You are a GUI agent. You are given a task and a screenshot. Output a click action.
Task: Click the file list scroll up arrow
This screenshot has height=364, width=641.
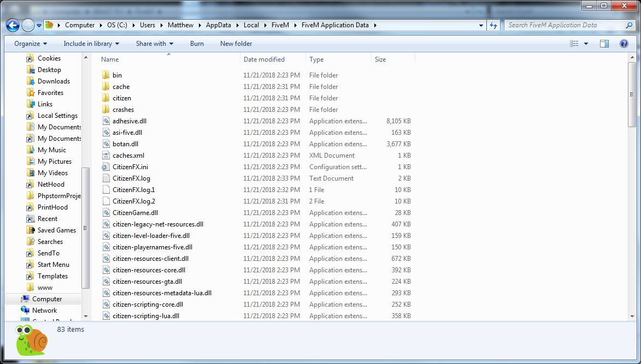pyautogui.click(x=632, y=57)
